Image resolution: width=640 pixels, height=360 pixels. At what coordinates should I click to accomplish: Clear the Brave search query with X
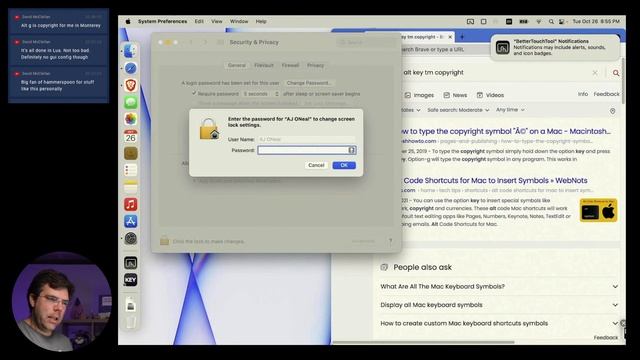(x=595, y=73)
